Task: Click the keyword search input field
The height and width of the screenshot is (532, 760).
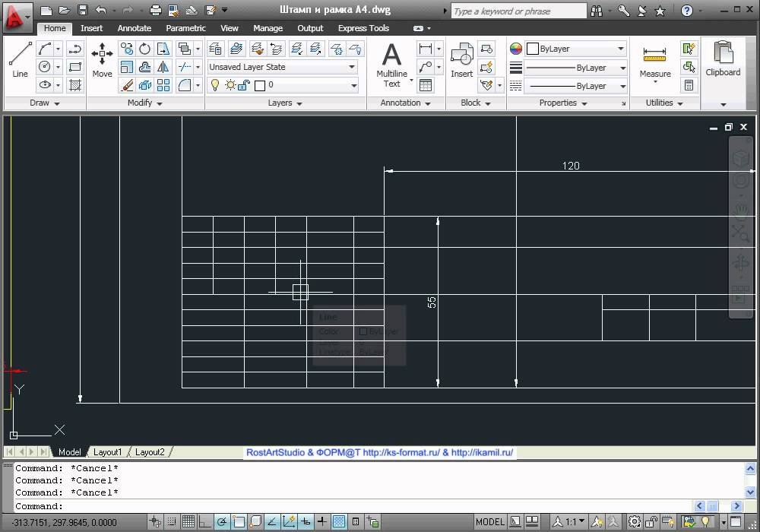Action: coord(518,11)
